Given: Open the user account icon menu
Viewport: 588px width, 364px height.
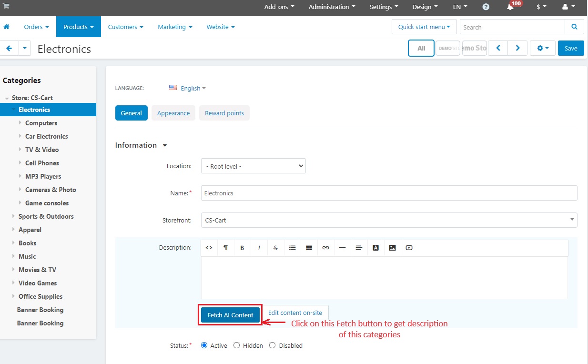Looking at the screenshot, I should point(568,7).
